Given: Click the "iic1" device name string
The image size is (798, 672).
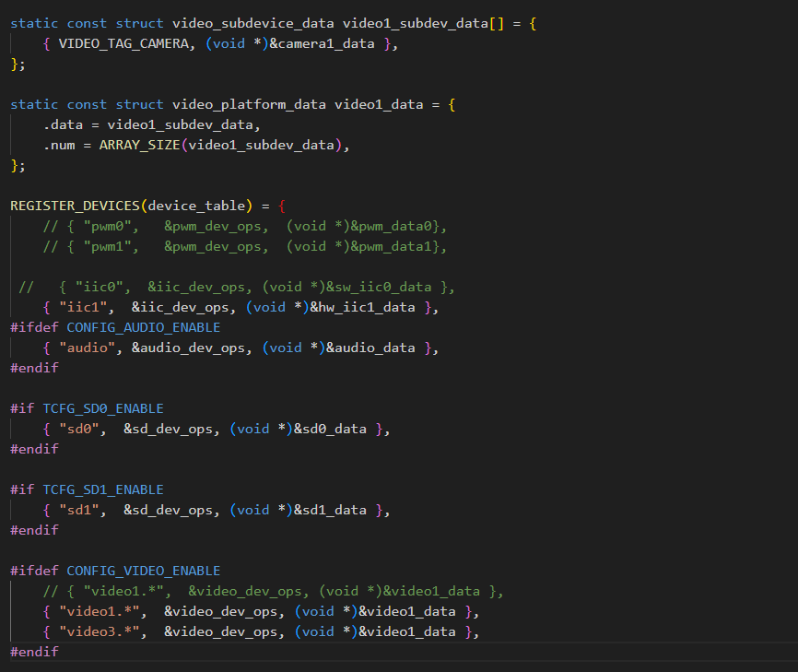Looking at the screenshot, I should [83, 308].
